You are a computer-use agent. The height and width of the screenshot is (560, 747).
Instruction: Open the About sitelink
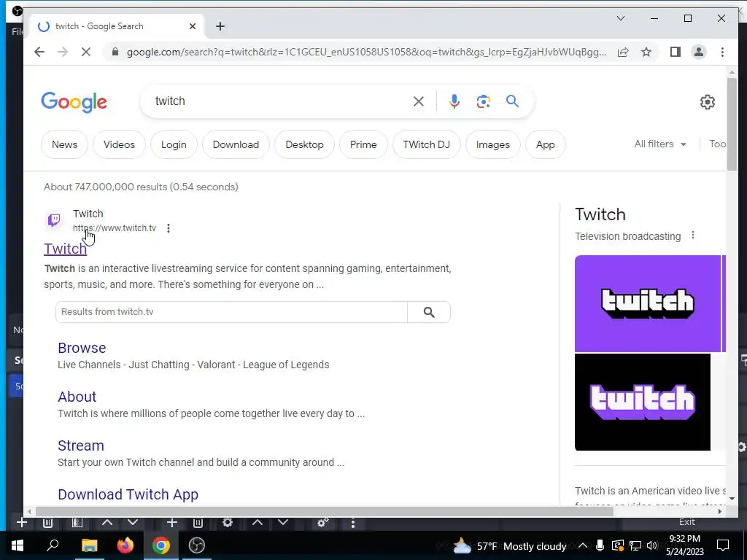(77, 397)
